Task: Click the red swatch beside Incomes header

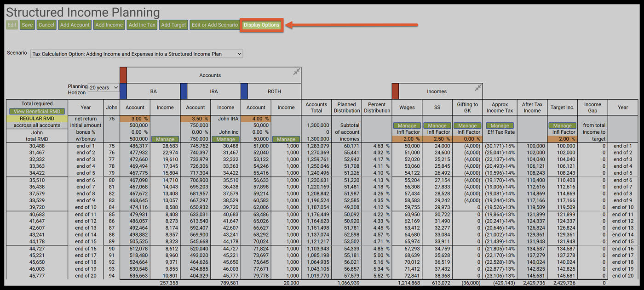Action: [x=395, y=91]
